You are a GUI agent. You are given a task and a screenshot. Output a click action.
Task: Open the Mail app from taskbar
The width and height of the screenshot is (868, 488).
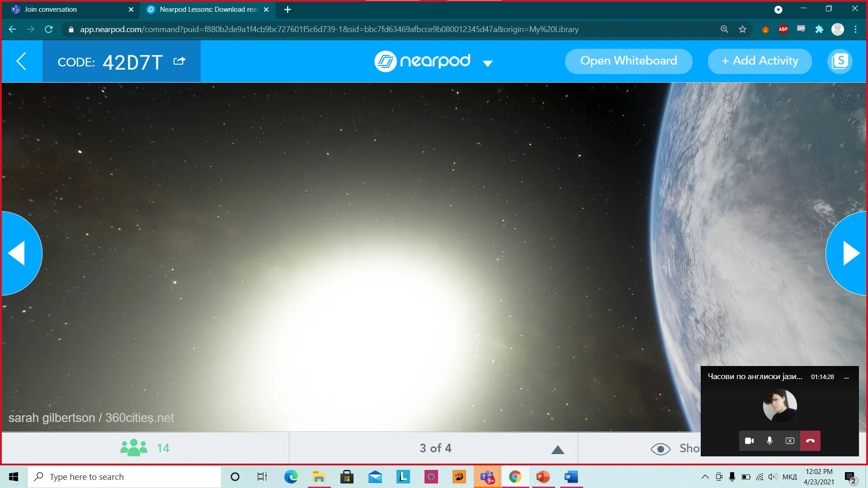coord(375,477)
